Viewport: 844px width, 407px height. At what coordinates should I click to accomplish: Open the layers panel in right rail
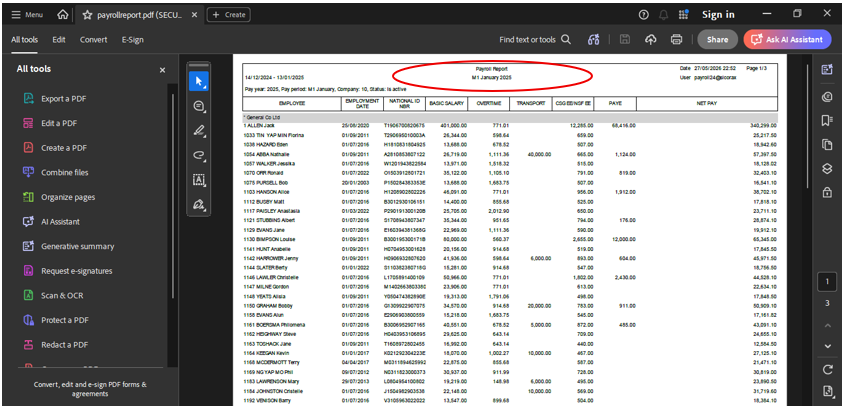pyautogui.click(x=827, y=169)
